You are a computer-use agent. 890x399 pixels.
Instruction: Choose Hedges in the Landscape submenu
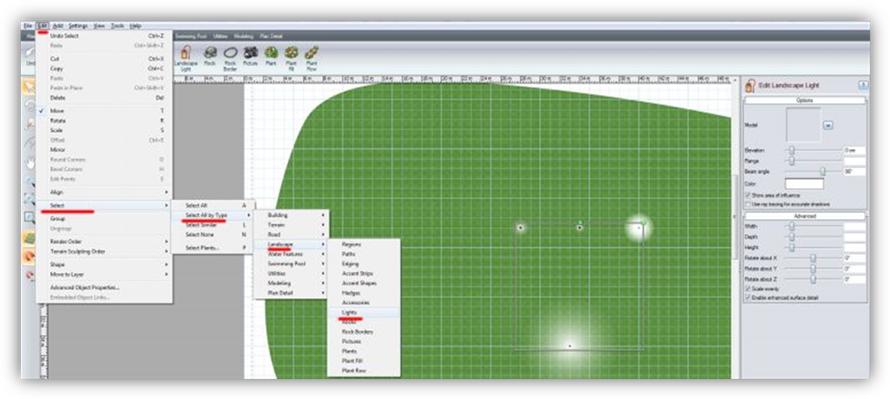(364, 293)
